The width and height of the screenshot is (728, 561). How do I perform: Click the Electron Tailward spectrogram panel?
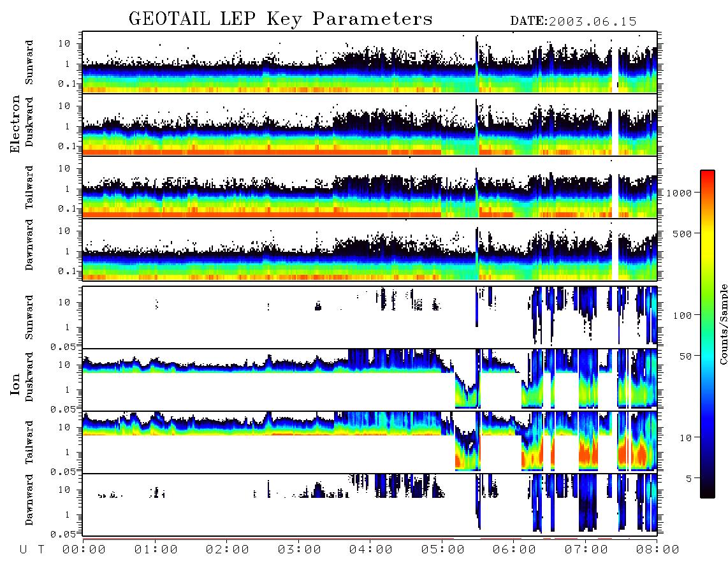[x=370, y=187]
